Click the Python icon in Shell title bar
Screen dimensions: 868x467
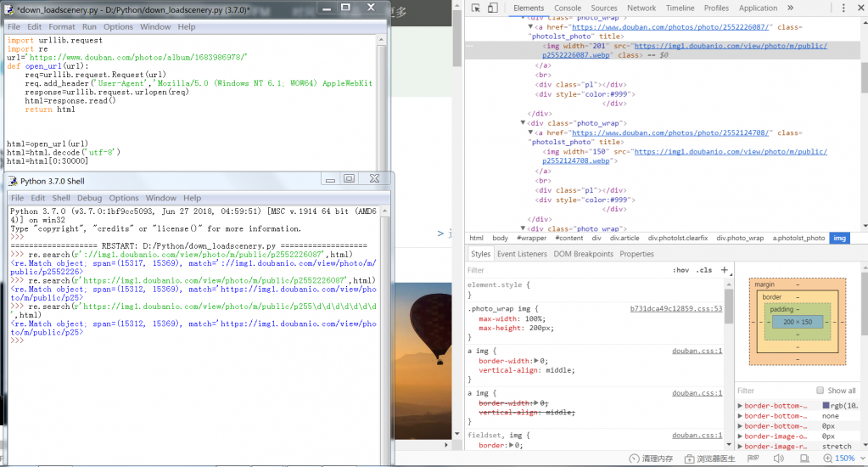11,180
